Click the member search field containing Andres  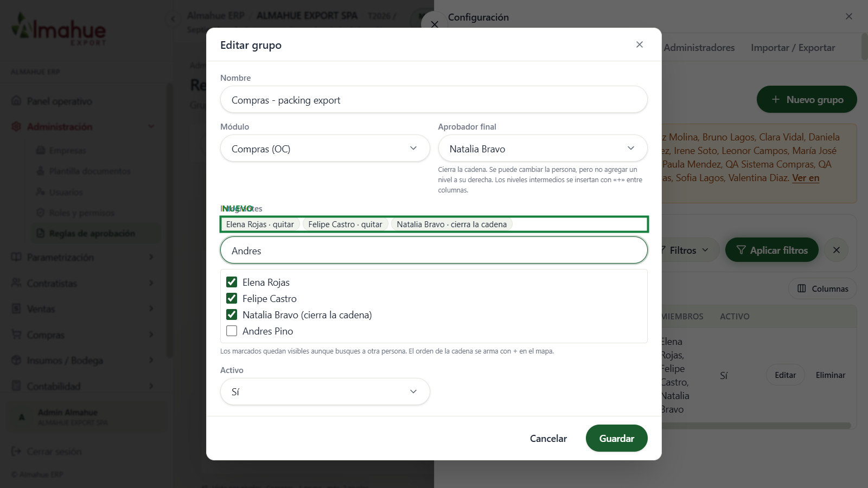pyautogui.click(x=434, y=251)
